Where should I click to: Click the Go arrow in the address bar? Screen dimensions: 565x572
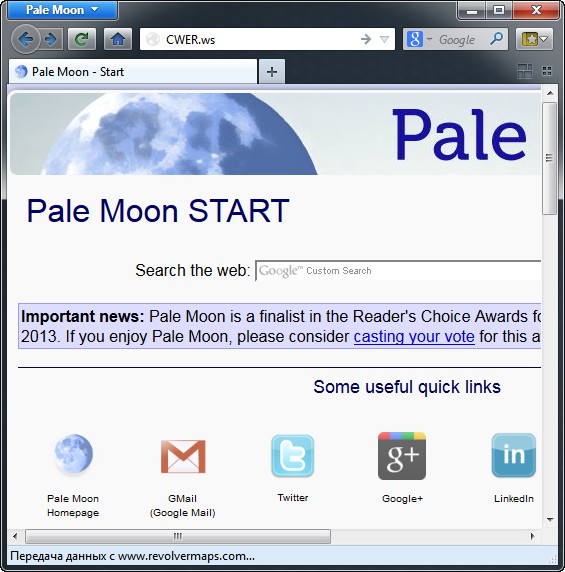365,39
